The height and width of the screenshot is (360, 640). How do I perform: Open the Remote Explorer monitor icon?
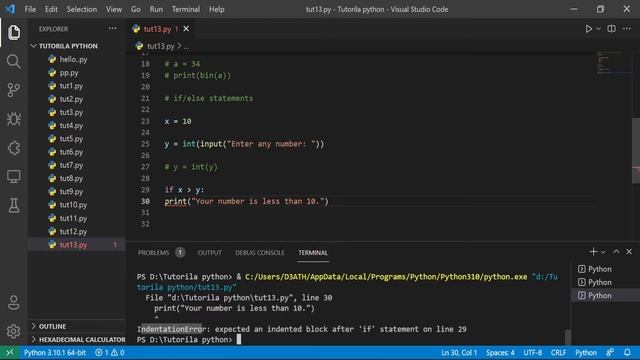click(13, 176)
